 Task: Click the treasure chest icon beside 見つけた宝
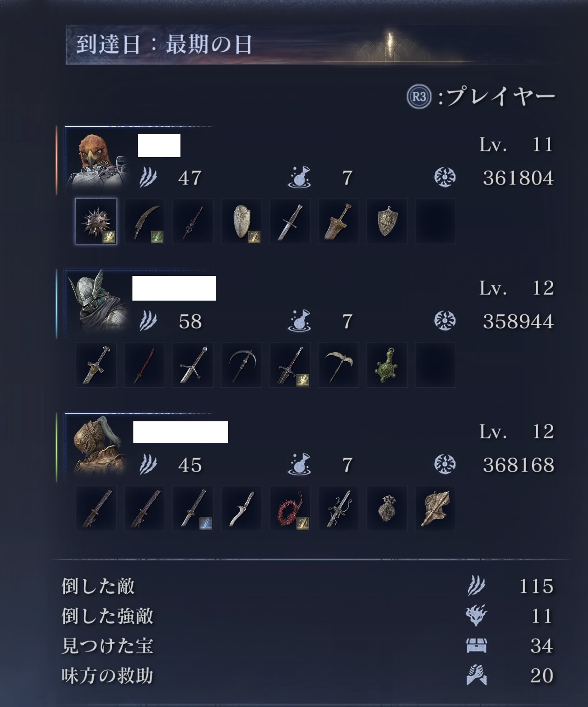tap(477, 645)
